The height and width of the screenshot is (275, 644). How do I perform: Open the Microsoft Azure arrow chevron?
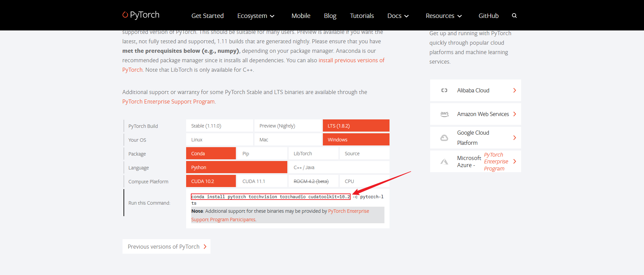click(514, 161)
